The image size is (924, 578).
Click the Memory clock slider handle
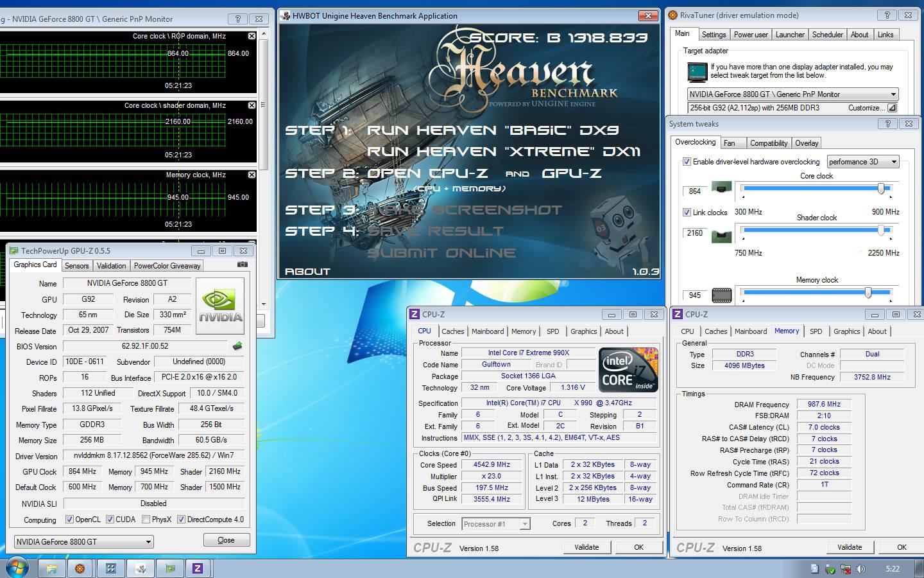[x=868, y=292]
